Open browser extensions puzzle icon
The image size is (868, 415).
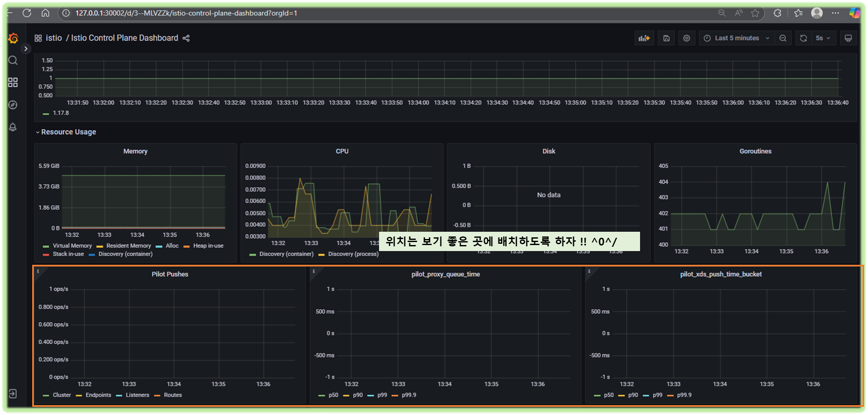777,13
